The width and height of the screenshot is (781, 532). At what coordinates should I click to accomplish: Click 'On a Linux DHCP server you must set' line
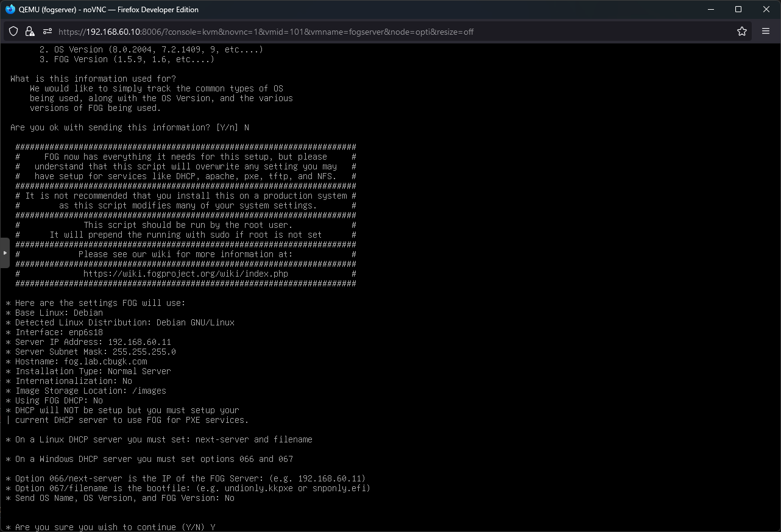pos(159,439)
